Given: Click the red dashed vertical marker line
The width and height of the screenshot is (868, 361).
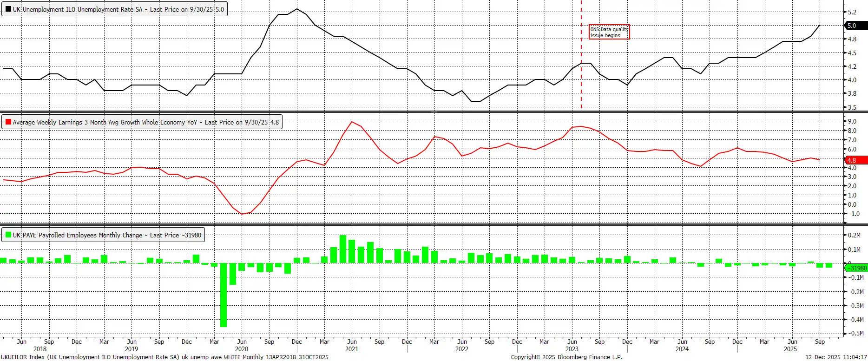Looking at the screenshot, I should tap(581, 84).
